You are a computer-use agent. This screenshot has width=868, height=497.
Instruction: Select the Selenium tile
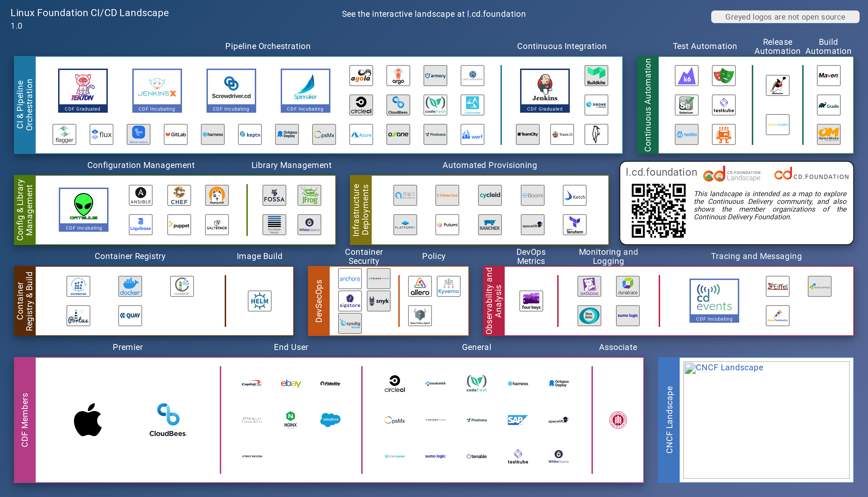pyautogui.click(x=687, y=105)
